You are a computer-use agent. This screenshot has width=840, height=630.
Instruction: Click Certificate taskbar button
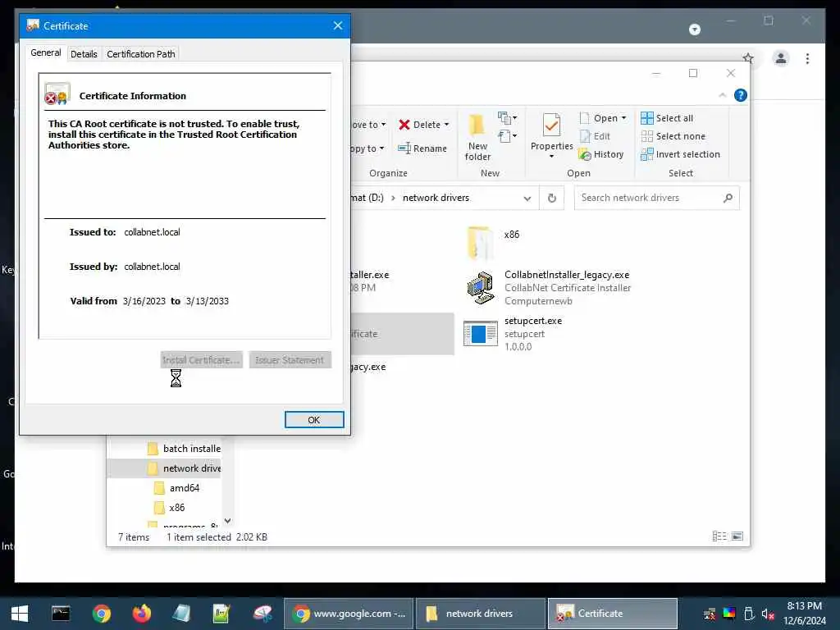(612, 614)
